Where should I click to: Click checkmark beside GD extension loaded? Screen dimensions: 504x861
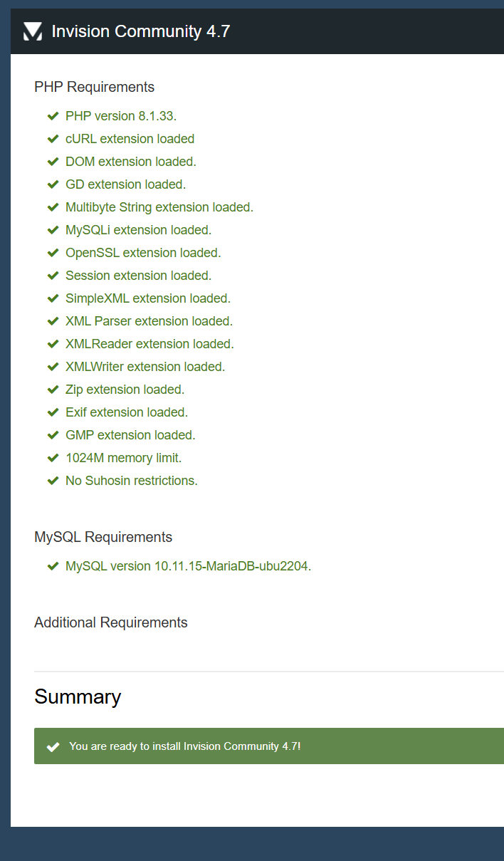coord(53,184)
